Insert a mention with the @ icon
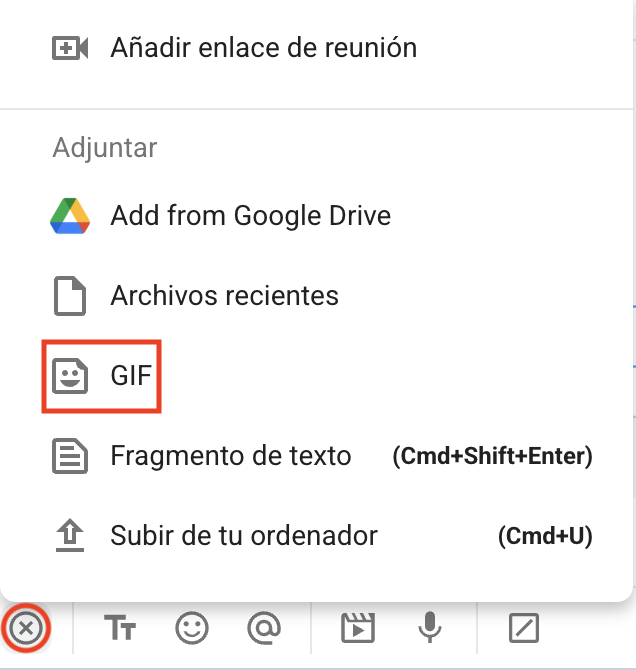The height and width of the screenshot is (670, 636). point(264,628)
